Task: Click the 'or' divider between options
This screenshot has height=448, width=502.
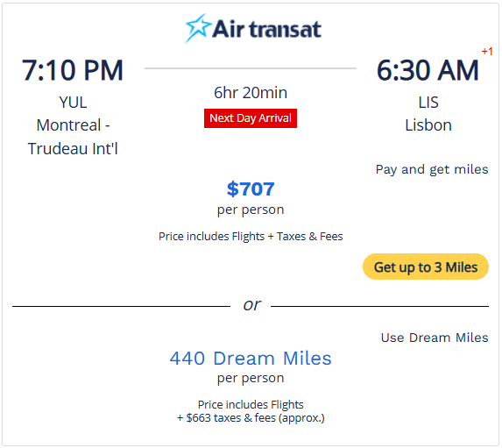Action: click(x=251, y=305)
